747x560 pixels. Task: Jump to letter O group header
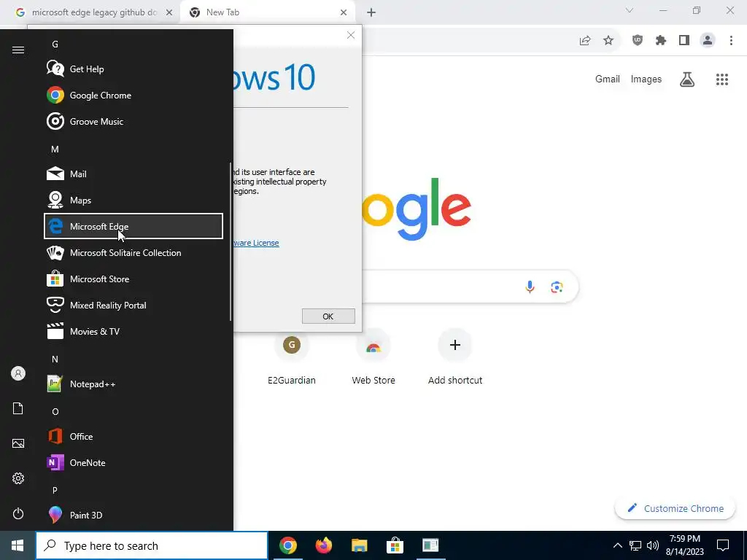point(55,411)
